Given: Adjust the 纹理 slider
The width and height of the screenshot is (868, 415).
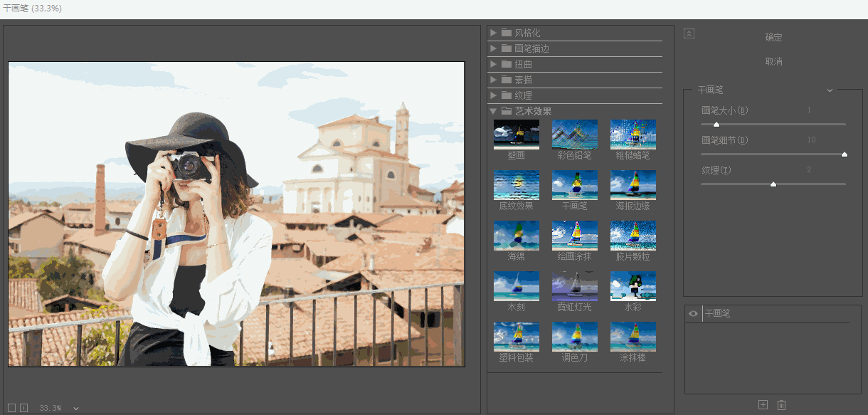Looking at the screenshot, I should (x=773, y=184).
